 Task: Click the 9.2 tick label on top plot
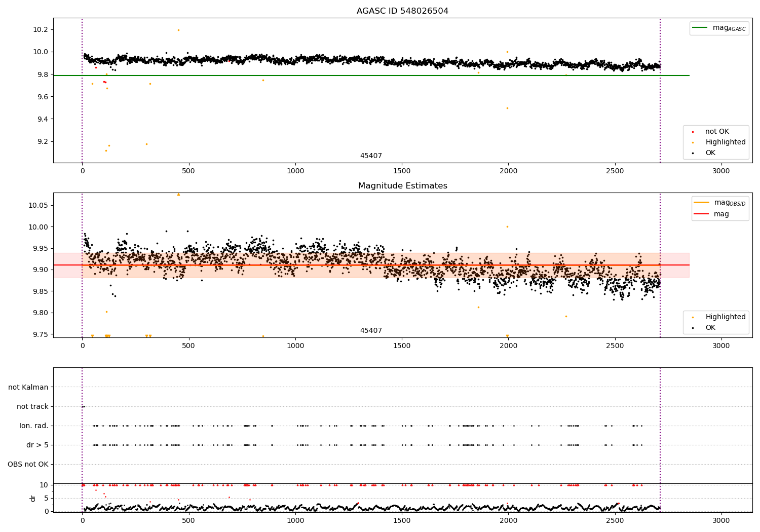coord(43,141)
